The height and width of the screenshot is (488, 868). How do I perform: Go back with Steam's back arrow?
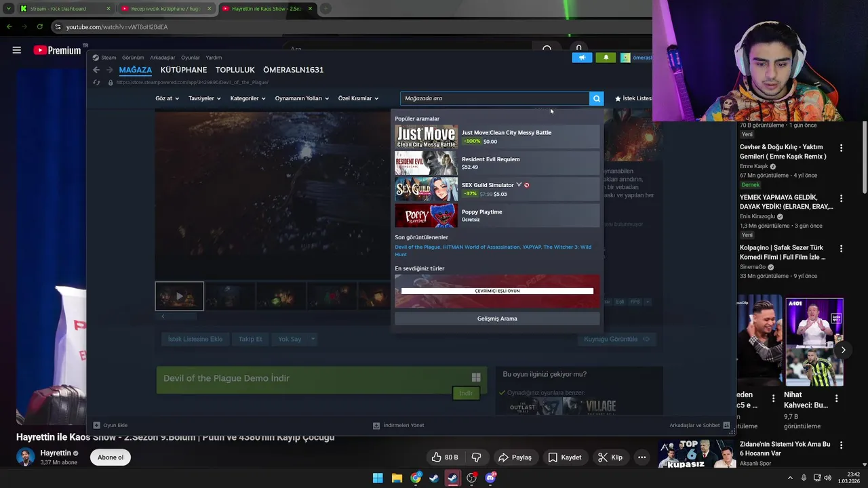[96, 70]
